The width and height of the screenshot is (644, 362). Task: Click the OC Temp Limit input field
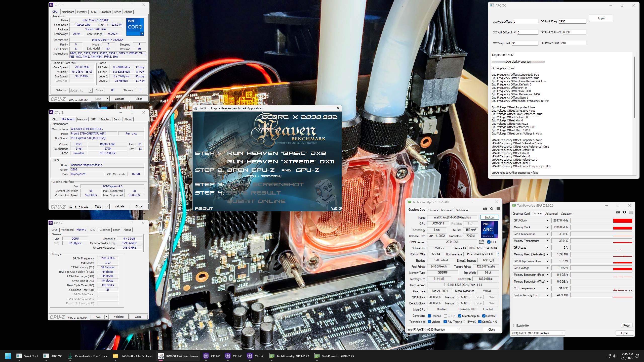tap(525, 43)
